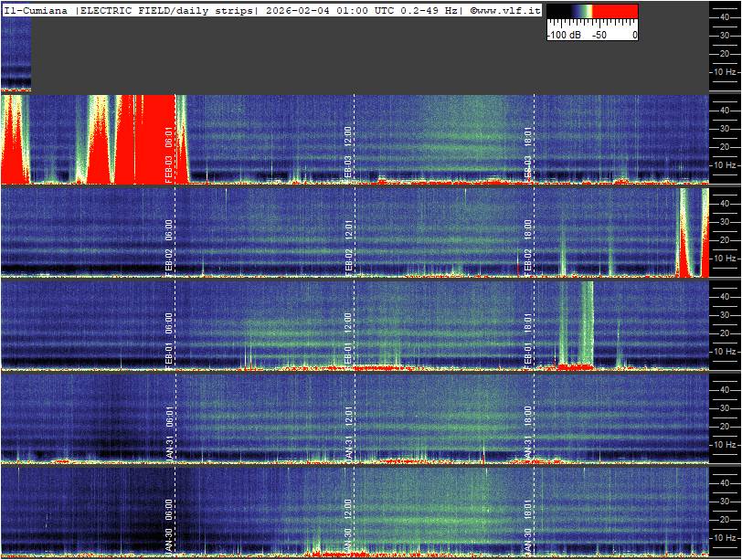Click the 10 Hz axis label on the FEB.03 strip
The height and width of the screenshot is (560, 742).
pos(725,165)
